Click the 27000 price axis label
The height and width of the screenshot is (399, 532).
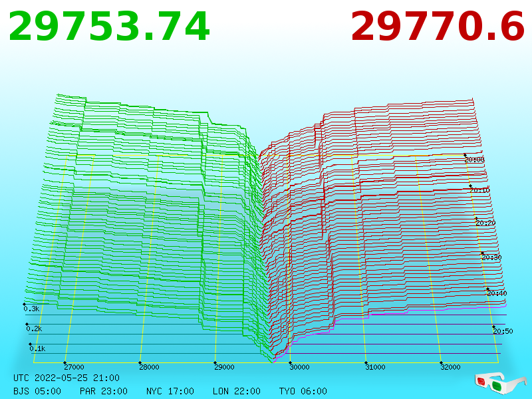tap(74, 367)
